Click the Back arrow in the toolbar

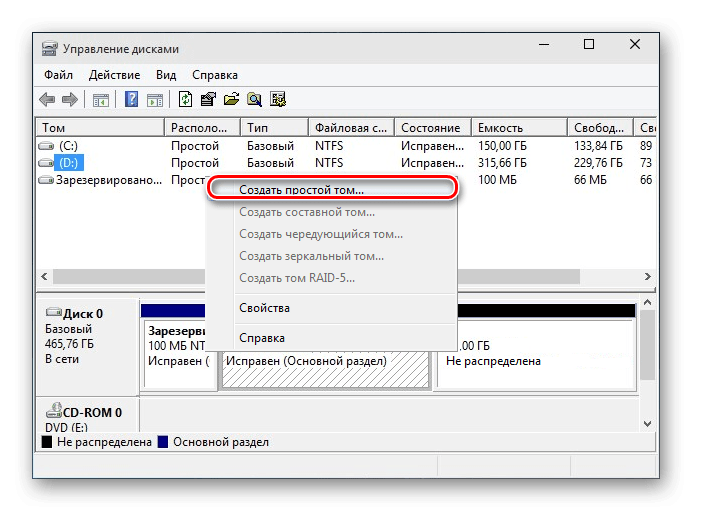click(47, 99)
